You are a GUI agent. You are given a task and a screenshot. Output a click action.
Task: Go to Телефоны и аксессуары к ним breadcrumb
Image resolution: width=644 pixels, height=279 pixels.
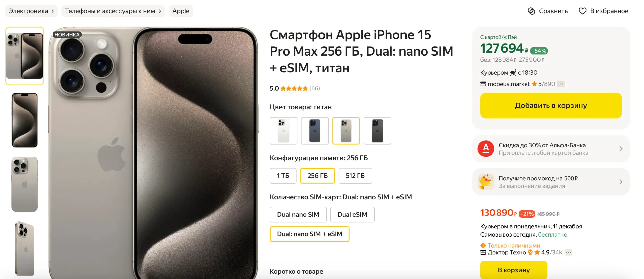(x=113, y=11)
